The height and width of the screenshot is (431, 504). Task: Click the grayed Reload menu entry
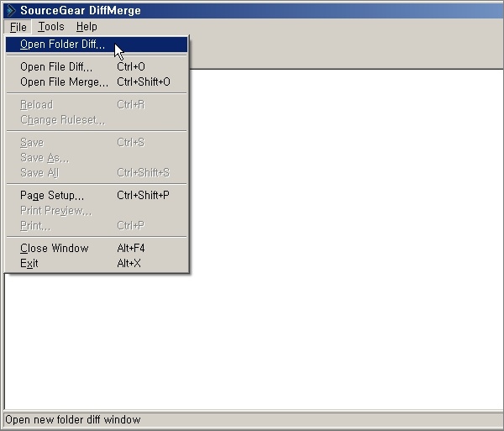coord(97,105)
